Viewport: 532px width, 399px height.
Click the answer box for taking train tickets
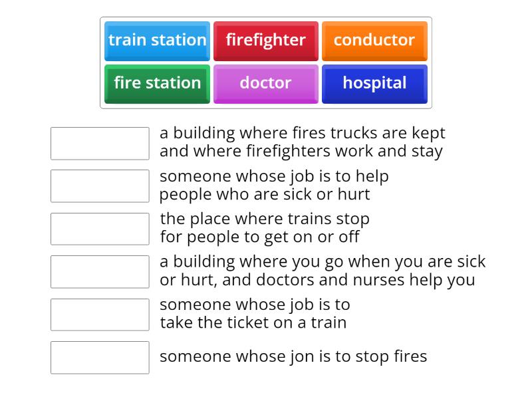click(100, 314)
